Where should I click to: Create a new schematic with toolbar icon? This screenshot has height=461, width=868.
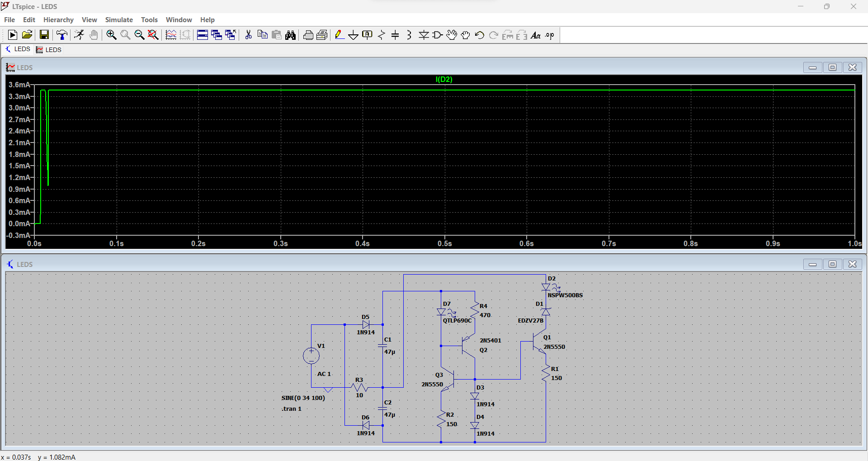(x=13, y=35)
